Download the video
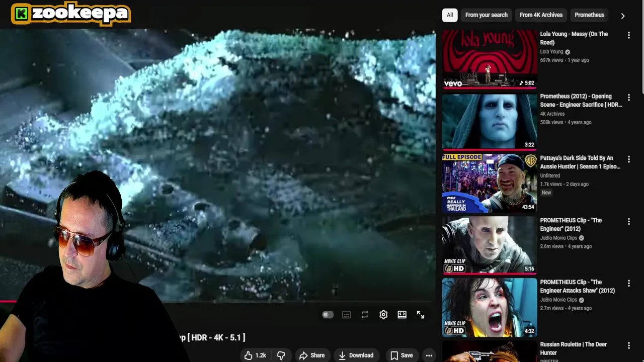644x362 pixels. tap(356, 355)
